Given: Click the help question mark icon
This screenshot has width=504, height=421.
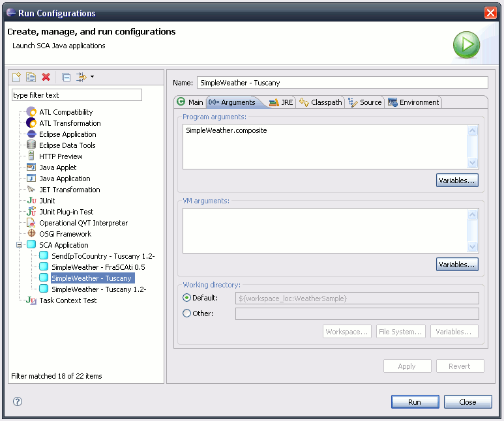Looking at the screenshot, I should (18, 401).
